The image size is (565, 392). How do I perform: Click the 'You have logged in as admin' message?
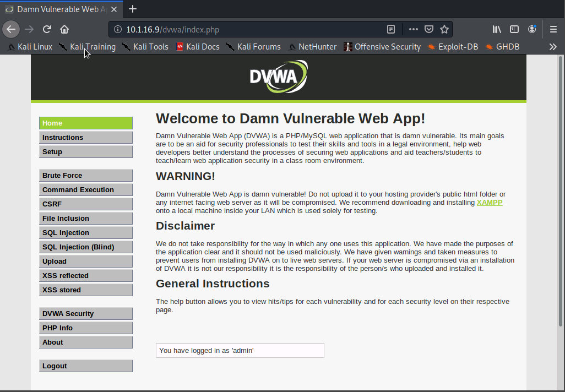(240, 350)
